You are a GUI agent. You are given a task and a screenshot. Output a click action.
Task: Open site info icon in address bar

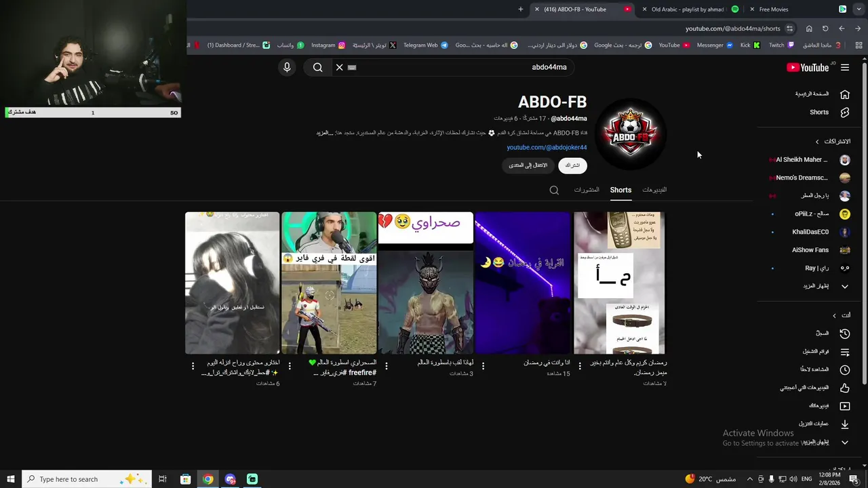pyautogui.click(x=789, y=28)
